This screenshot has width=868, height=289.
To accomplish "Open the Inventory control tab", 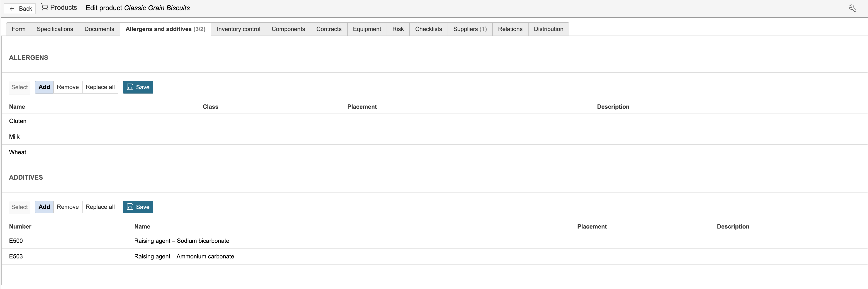I will (239, 29).
